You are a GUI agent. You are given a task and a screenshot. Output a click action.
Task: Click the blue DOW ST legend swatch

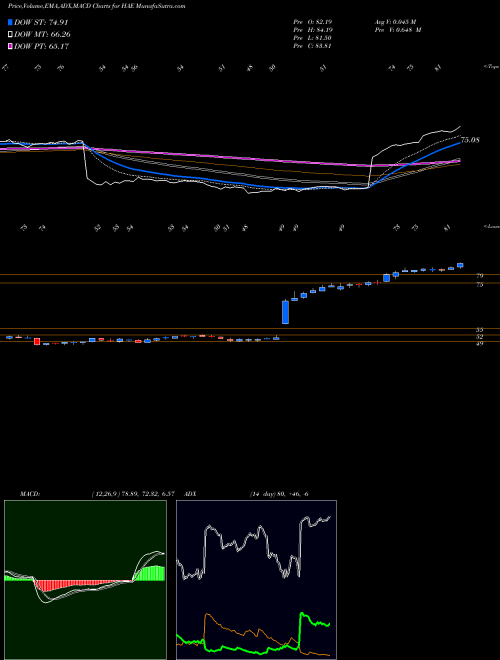[11, 23]
